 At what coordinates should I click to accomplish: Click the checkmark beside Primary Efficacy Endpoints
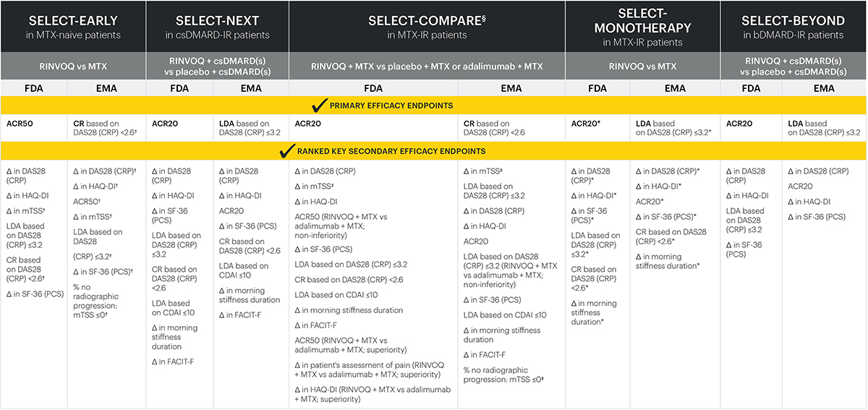coord(318,105)
